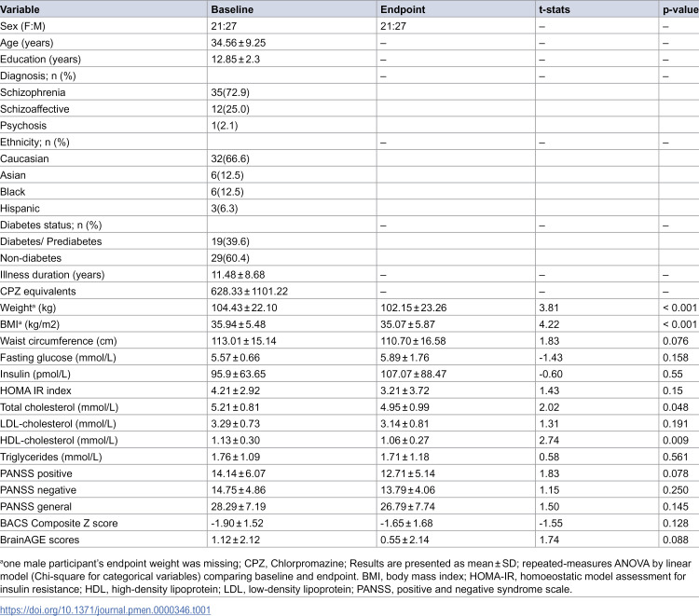The width and height of the screenshot is (699, 616).
Task: Select the '-0.60' insulin t-stat cell
Action: (x=551, y=374)
